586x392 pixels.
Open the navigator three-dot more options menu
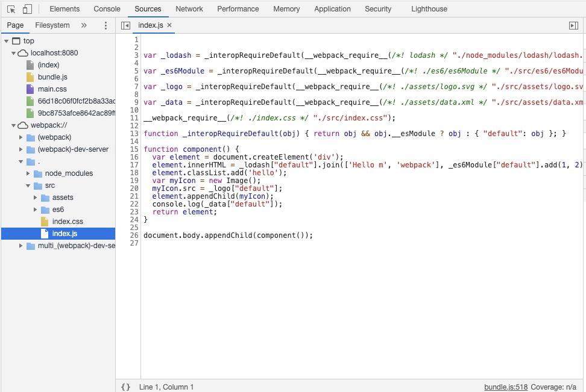[106, 25]
